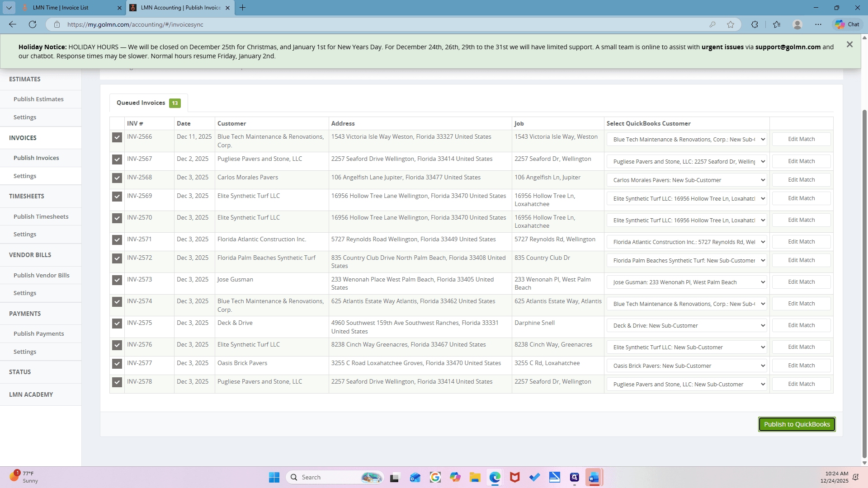Click Publish to QuickBooks button

pos(797,424)
